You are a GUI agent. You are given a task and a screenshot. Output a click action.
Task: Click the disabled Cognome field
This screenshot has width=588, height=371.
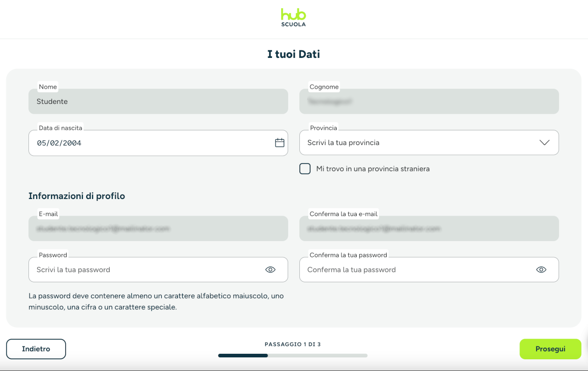coord(429,101)
